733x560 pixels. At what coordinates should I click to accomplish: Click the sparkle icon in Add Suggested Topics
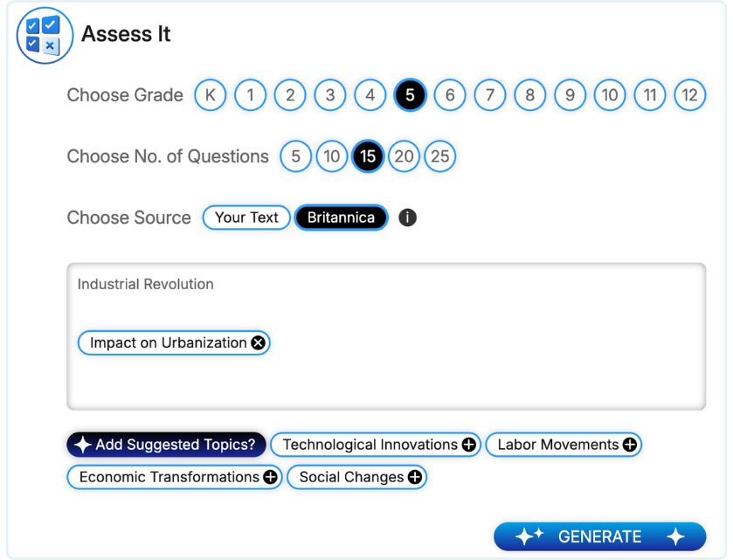pyautogui.click(x=82, y=445)
